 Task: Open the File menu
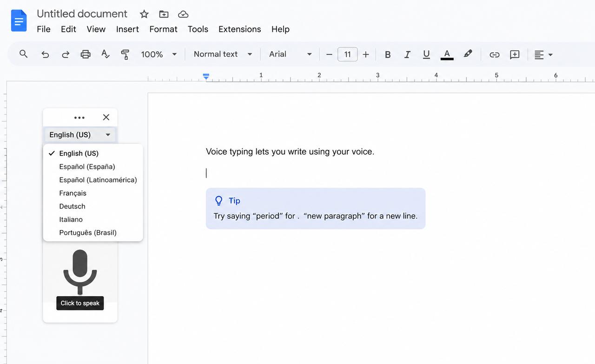(x=44, y=29)
